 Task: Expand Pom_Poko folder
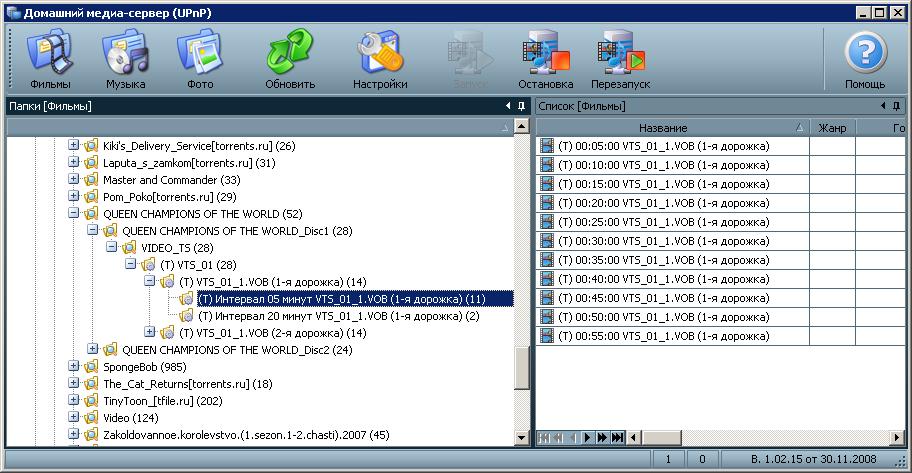click(73, 196)
